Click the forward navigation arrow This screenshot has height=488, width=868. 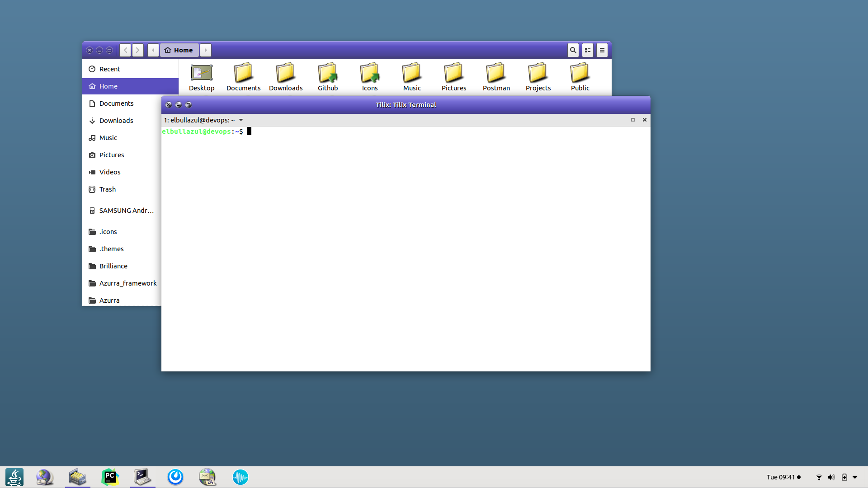point(138,50)
